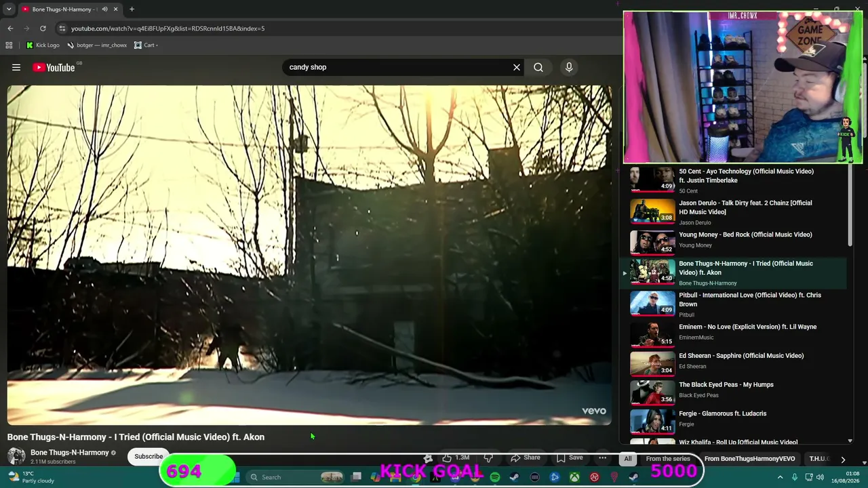The height and width of the screenshot is (488, 868).
Task: Select the browser address bar URL
Action: click(x=168, y=28)
